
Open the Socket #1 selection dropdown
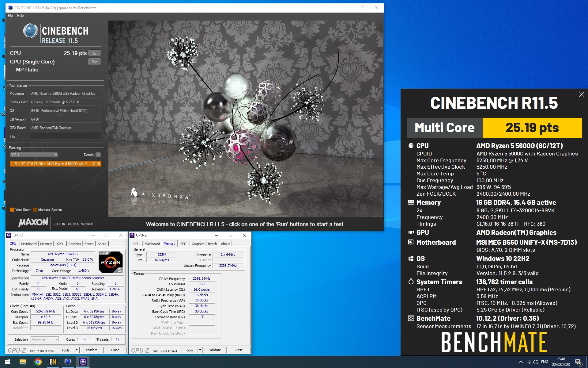click(x=45, y=339)
